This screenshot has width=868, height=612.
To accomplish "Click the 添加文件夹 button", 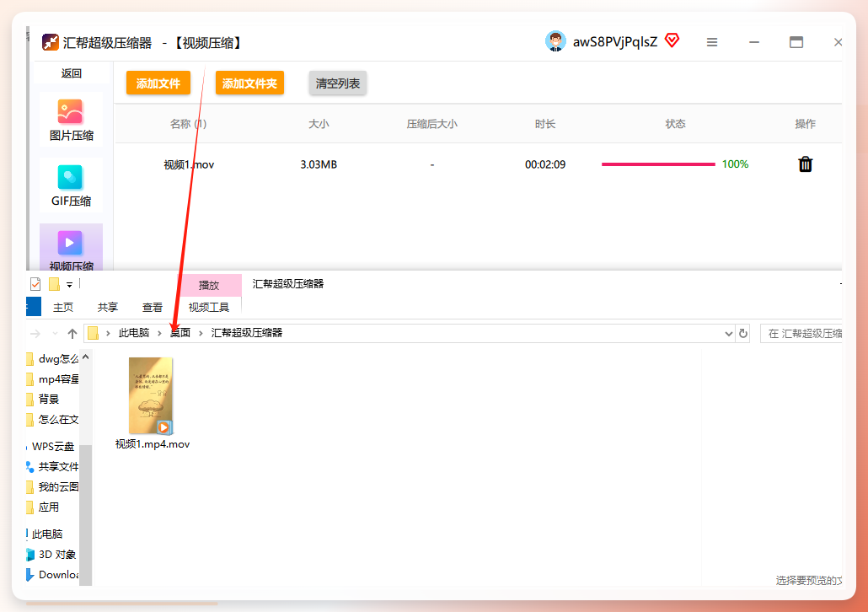I will [x=249, y=83].
